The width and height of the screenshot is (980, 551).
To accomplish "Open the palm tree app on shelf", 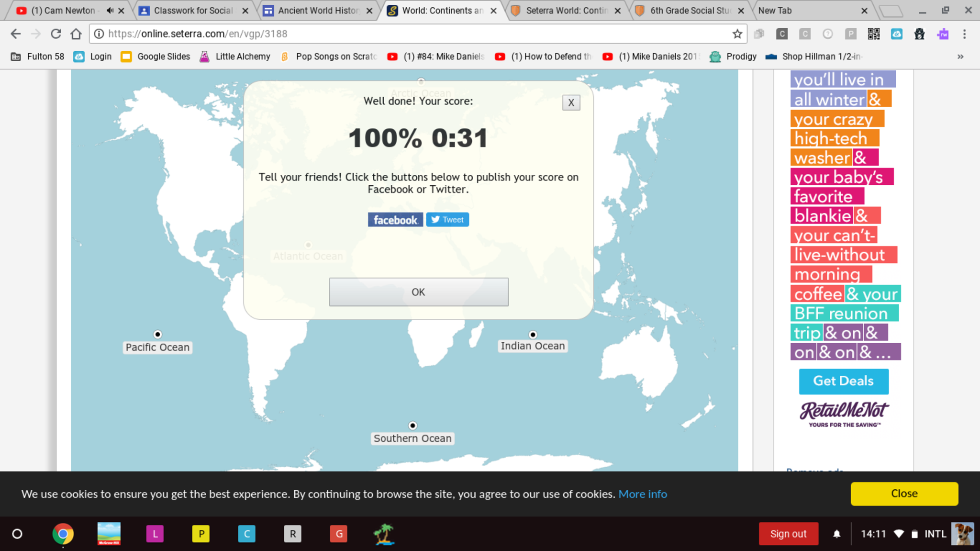I will (384, 534).
